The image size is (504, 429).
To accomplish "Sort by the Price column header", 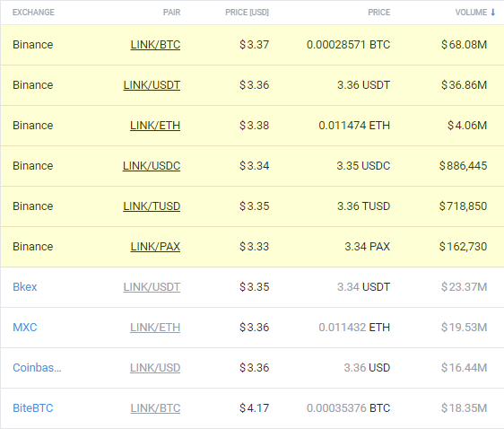I will [x=379, y=13].
